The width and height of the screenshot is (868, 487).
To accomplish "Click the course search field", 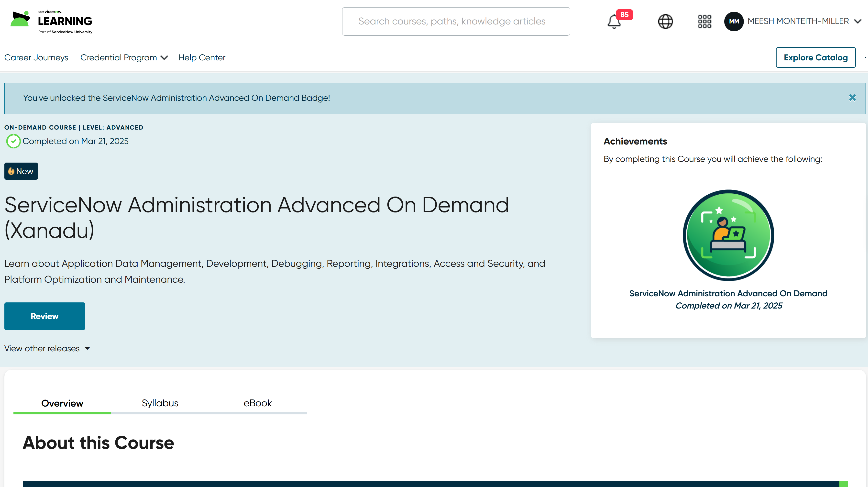I will [x=456, y=22].
